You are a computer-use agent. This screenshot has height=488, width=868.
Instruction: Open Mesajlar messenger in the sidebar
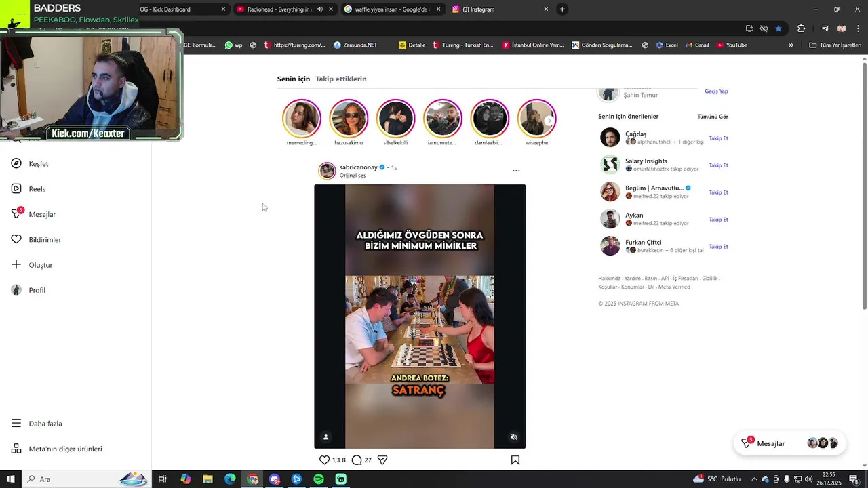(x=33, y=214)
